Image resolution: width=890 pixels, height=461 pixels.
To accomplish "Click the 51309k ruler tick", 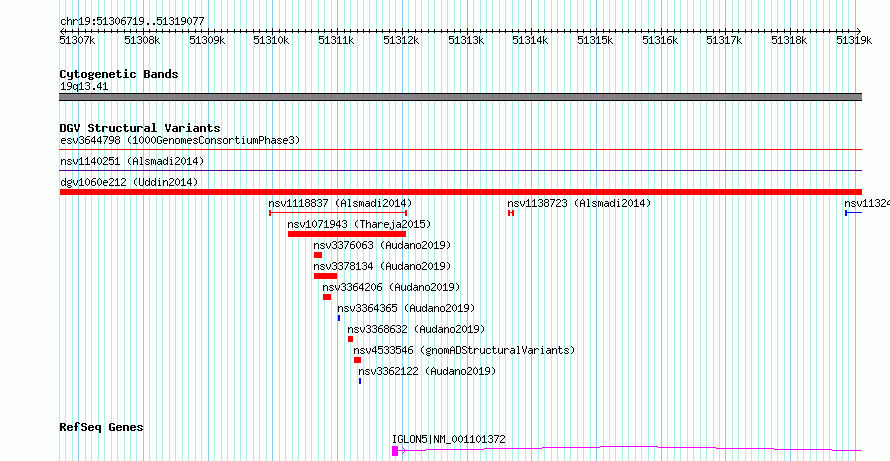I will pyautogui.click(x=207, y=40).
